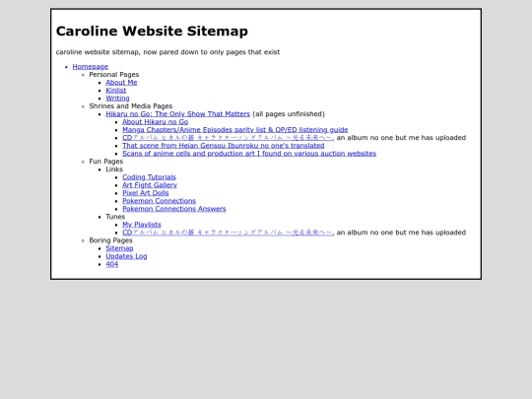Open the Kinlist link
This screenshot has height=399, width=532.
(x=115, y=91)
